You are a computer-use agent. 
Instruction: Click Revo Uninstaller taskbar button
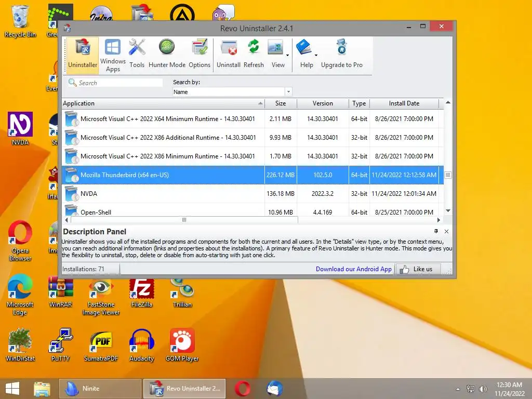click(184, 389)
